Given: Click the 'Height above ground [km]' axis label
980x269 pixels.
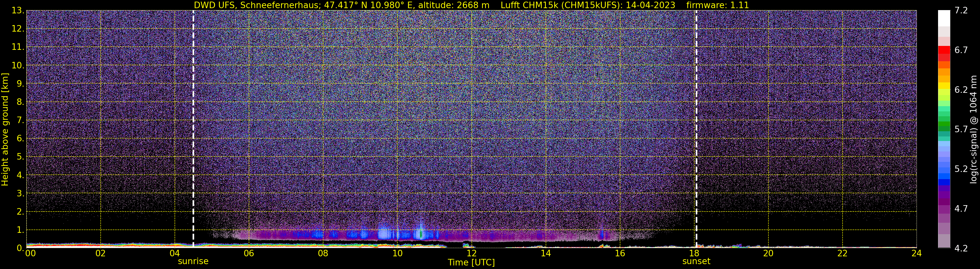Looking at the screenshot, I should [5, 130].
